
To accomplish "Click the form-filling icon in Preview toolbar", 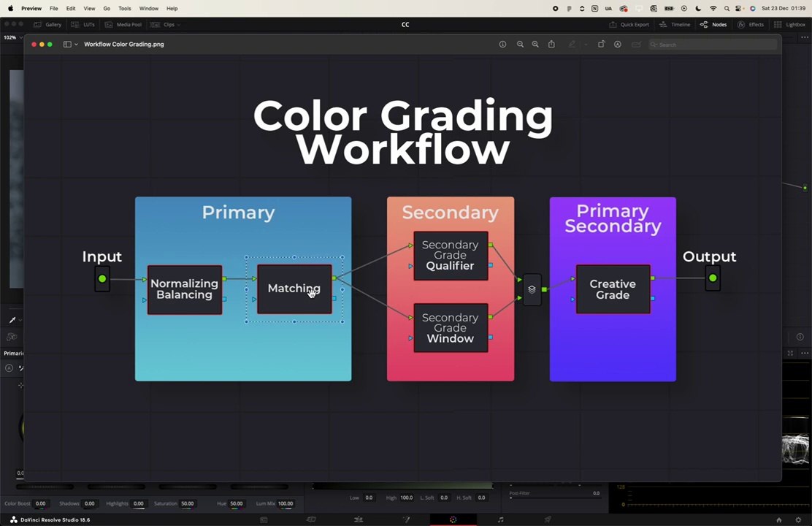I will (x=637, y=45).
